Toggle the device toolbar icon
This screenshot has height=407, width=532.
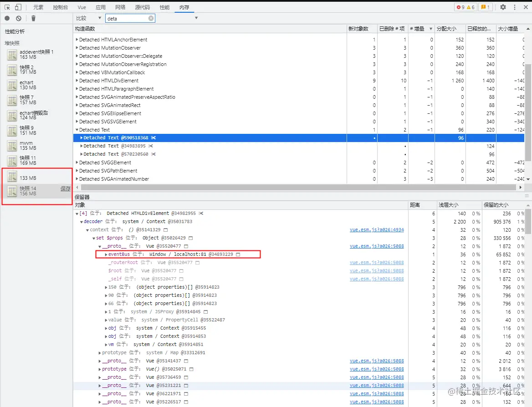tap(18, 7)
